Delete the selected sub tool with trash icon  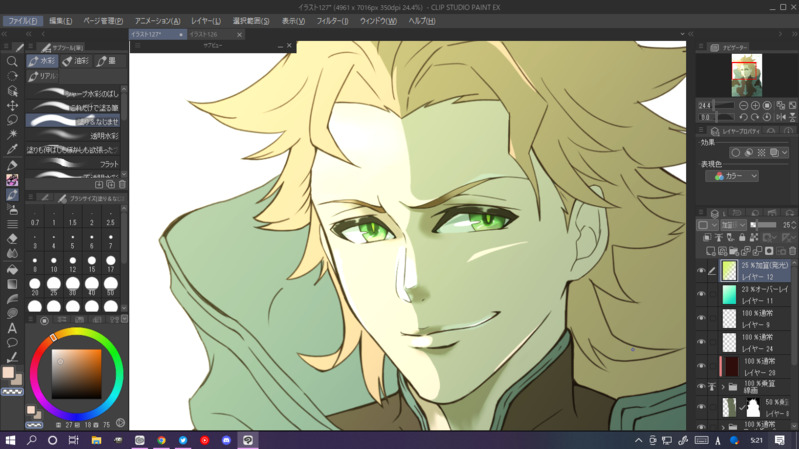(122, 184)
